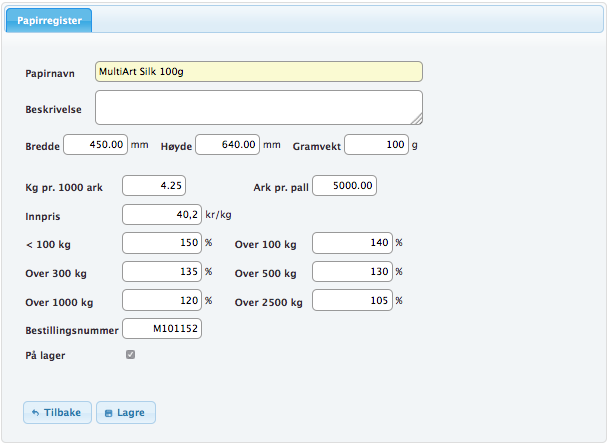Click into the Papirnavn text field
Viewport: 610px width, 445px height.
(x=258, y=72)
